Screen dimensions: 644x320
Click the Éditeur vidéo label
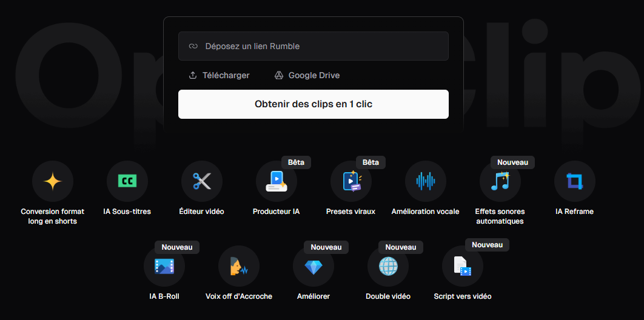(x=202, y=212)
